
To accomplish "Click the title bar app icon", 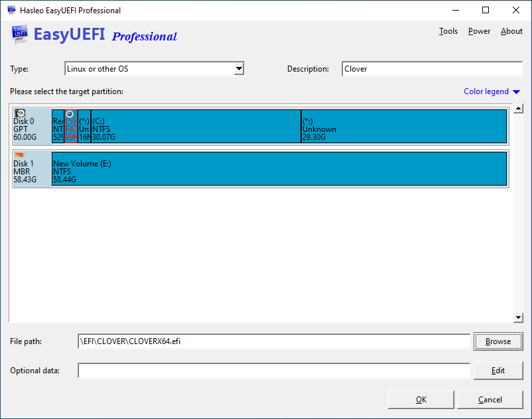I will (11, 10).
